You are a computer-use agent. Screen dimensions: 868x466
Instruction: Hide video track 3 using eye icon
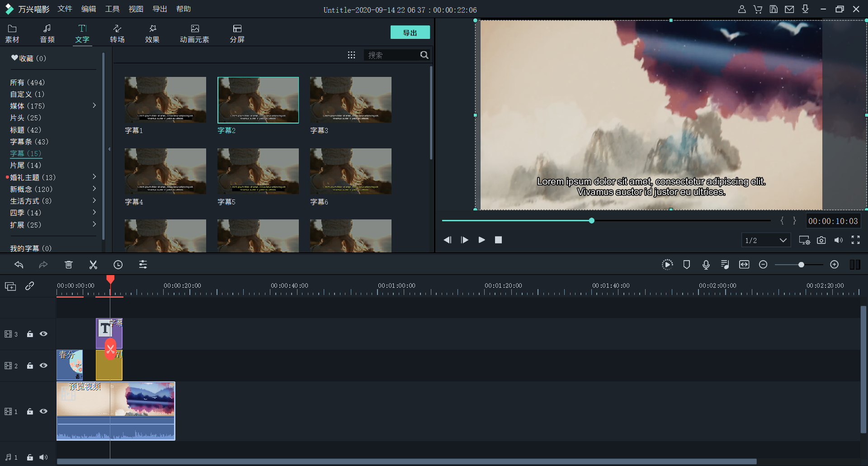pyautogui.click(x=43, y=334)
